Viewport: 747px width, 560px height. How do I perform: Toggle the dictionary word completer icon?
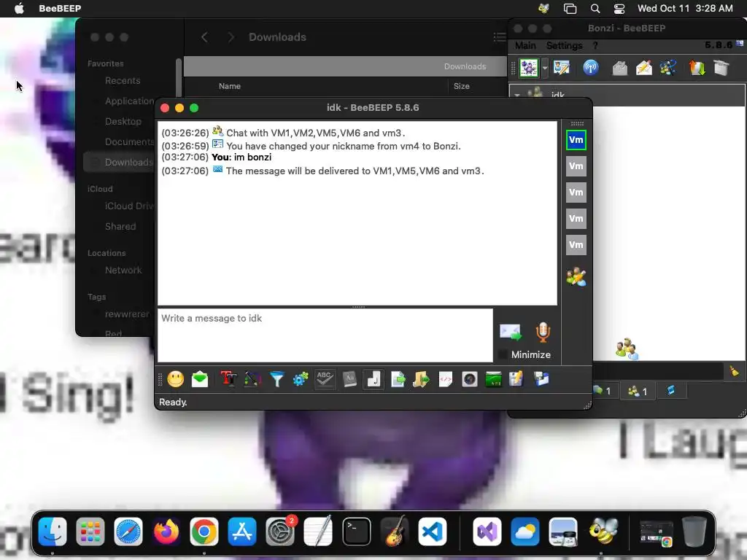349,379
